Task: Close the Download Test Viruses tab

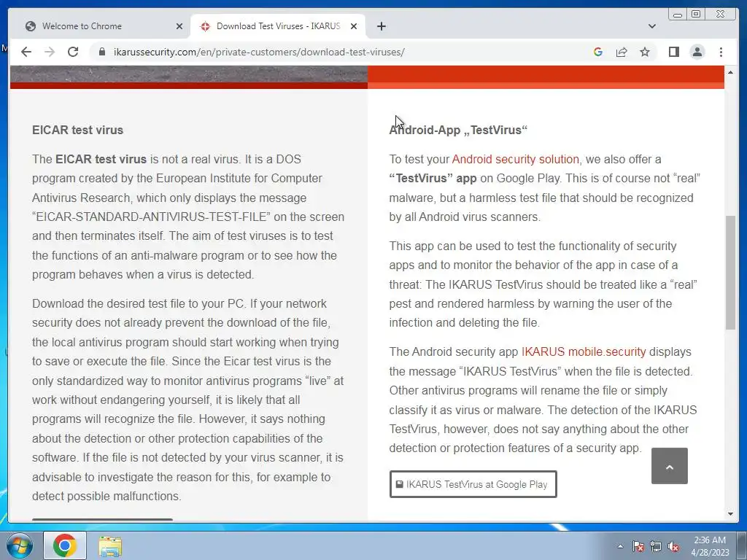Action: click(354, 26)
